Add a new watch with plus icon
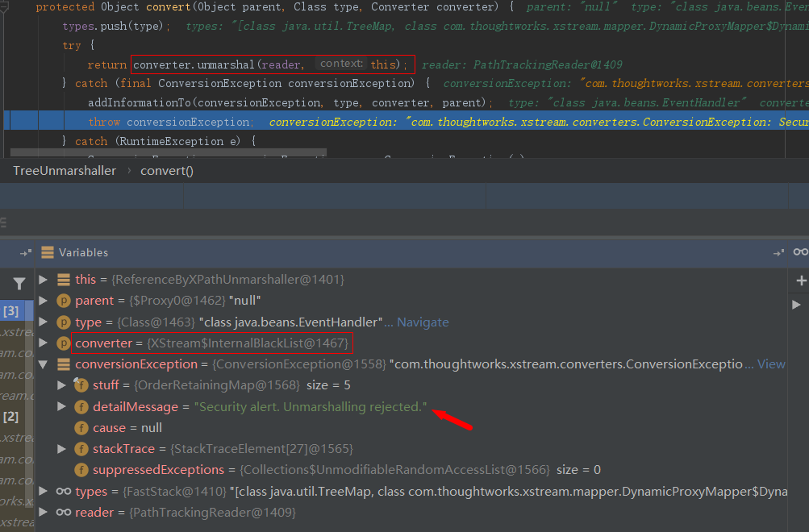809x532 pixels. coord(800,281)
